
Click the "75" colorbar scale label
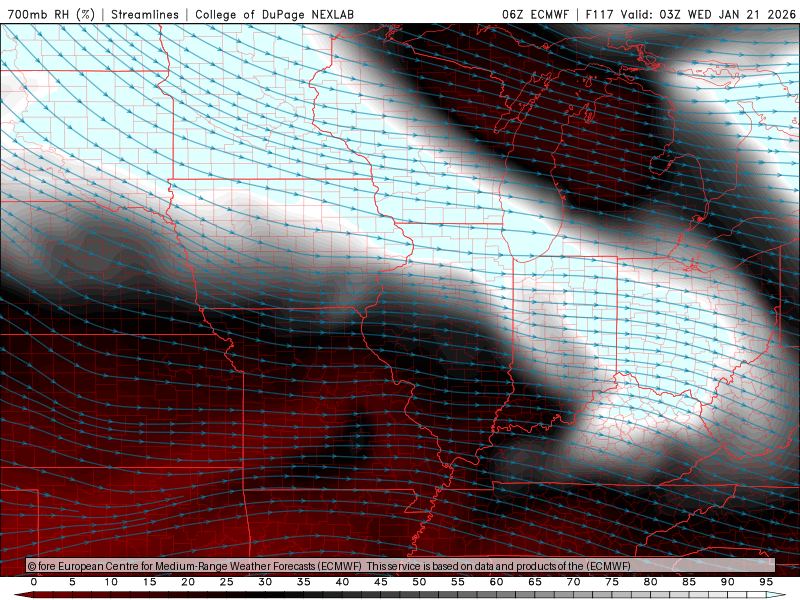point(612,582)
